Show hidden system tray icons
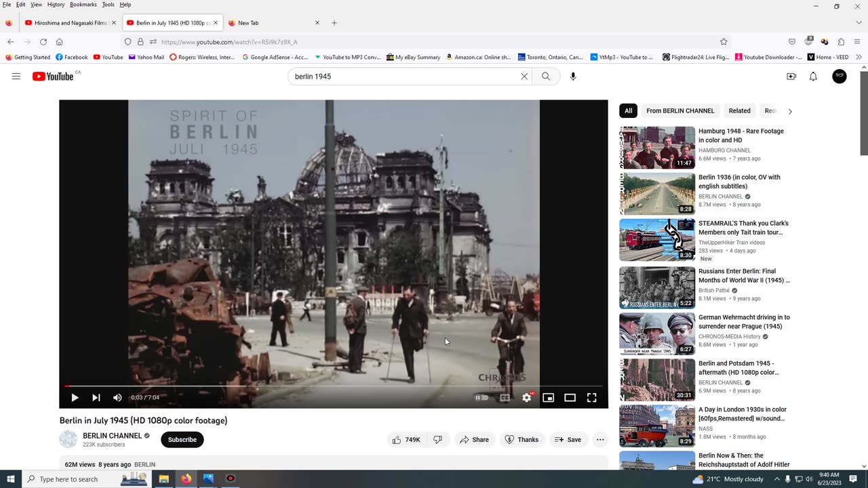Image resolution: width=868 pixels, height=488 pixels. click(x=776, y=479)
